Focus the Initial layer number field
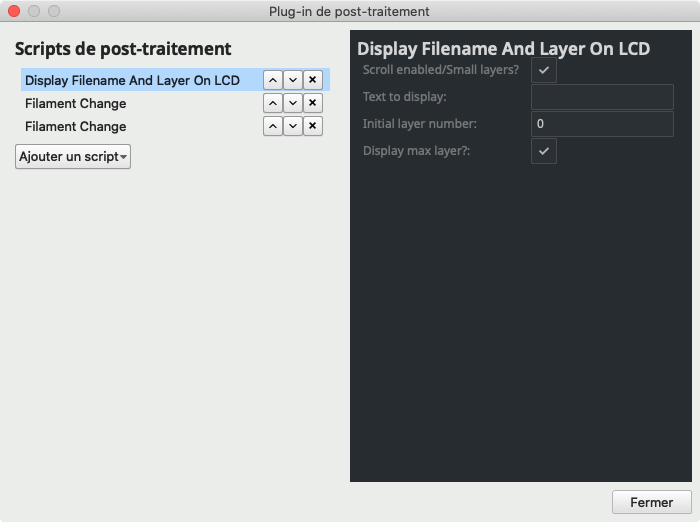The width and height of the screenshot is (700, 522). pos(601,124)
